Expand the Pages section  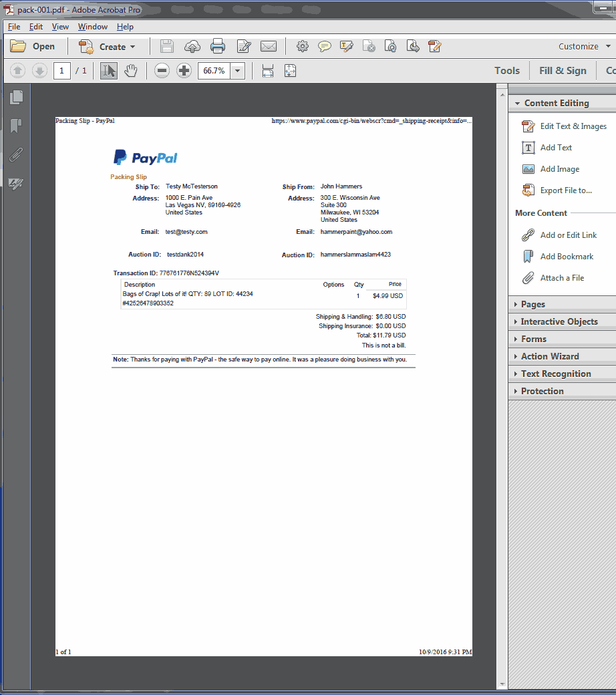(562, 305)
